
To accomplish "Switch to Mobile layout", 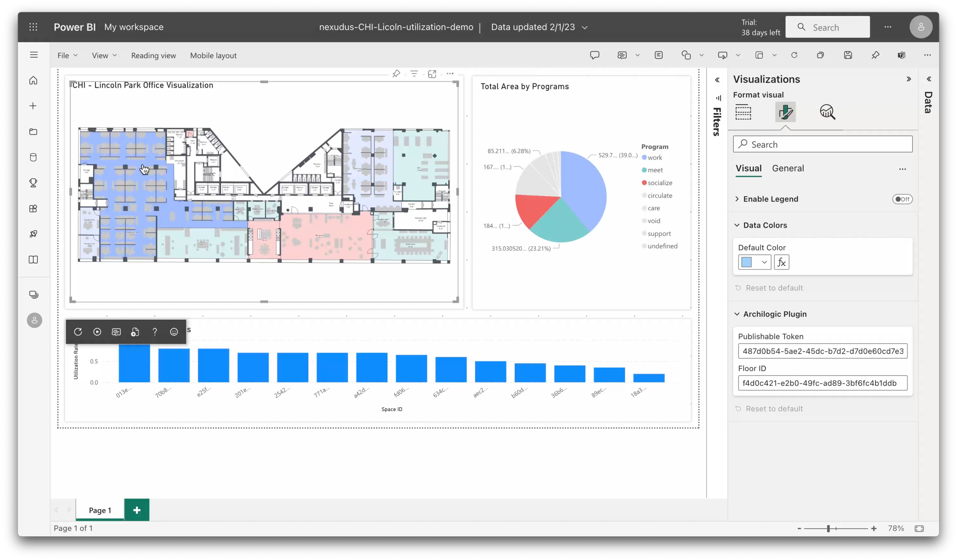I will [x=213, y=55].
